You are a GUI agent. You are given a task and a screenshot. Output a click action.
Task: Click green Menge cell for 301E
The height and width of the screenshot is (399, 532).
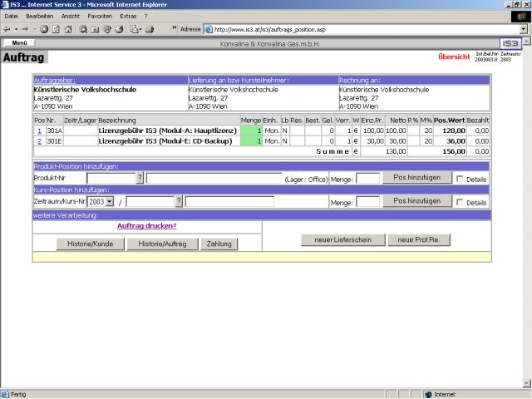tap(251, 141)
